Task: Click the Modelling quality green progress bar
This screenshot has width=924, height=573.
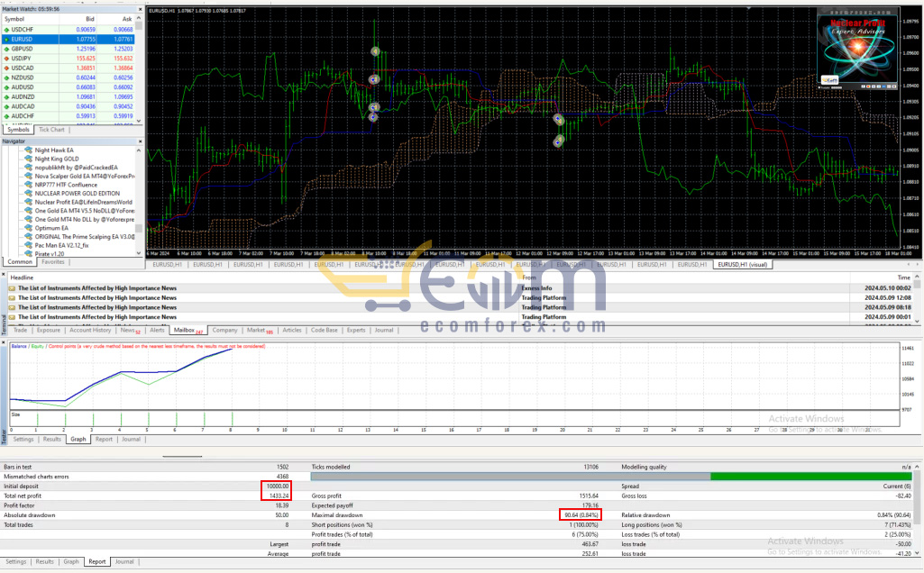Action: [x=810, y=477]
